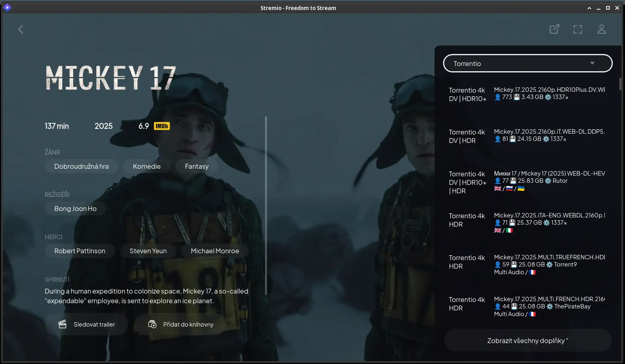
Task: Open actor Robert Pattinson
Action: point(80,251)
